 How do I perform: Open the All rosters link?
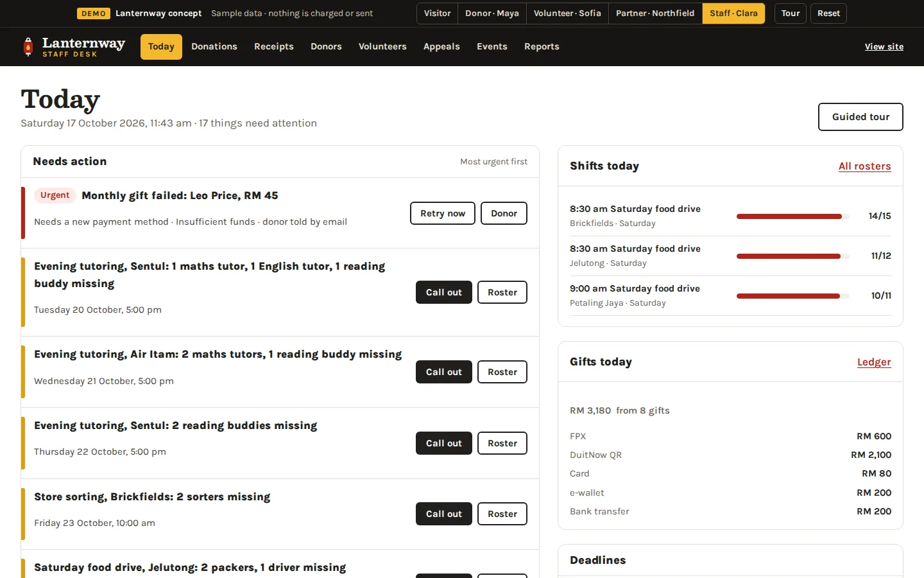[x=864, y=166]
